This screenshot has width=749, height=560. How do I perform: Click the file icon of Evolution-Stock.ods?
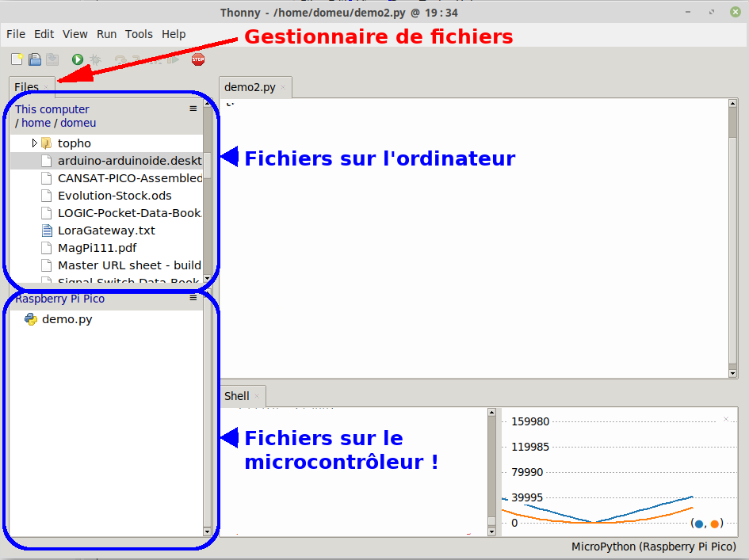[46, 196]
